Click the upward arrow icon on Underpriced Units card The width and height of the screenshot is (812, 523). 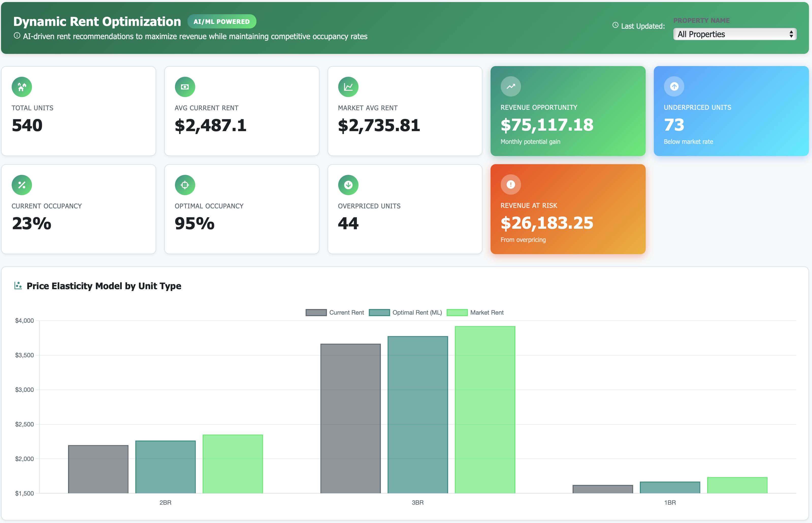point(674,87)
